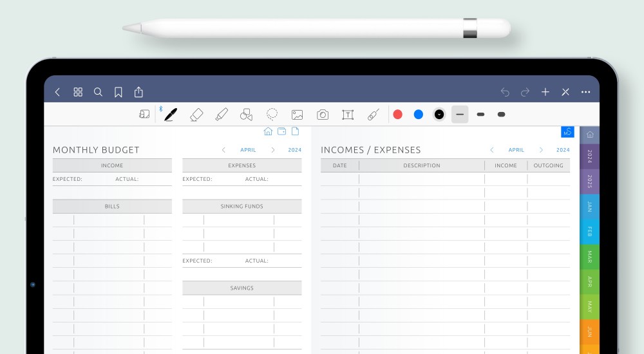Select the Highlighter tool
The image size is (644, 354).
[222, 115]
